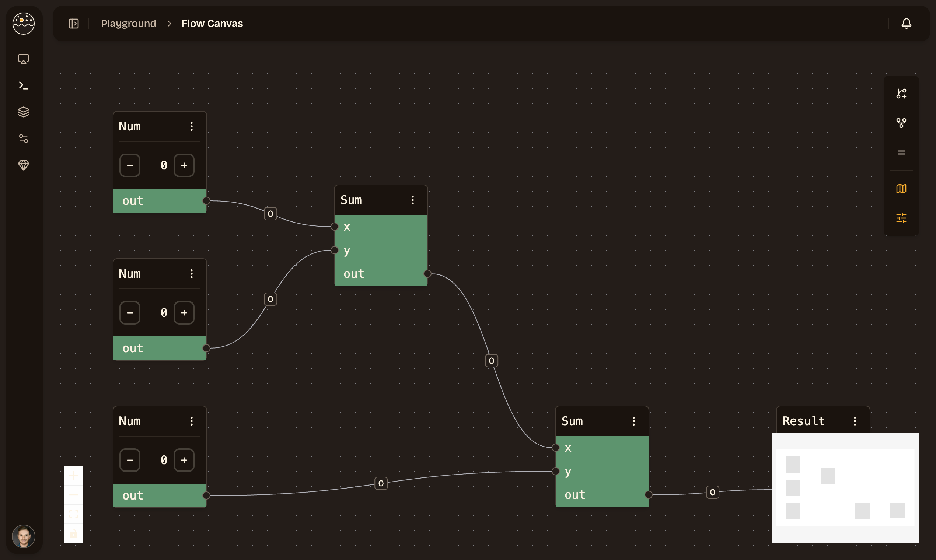Screen dimensions: 936x560
Task: Toggle the minimap map icon
Action: pyautogui.click(x=901, y=188)
